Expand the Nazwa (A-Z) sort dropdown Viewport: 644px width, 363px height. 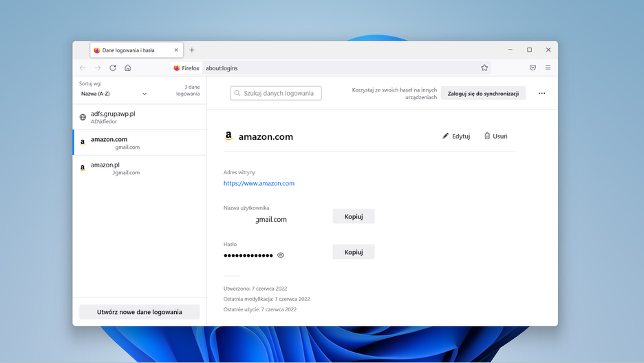click(114, 94)
